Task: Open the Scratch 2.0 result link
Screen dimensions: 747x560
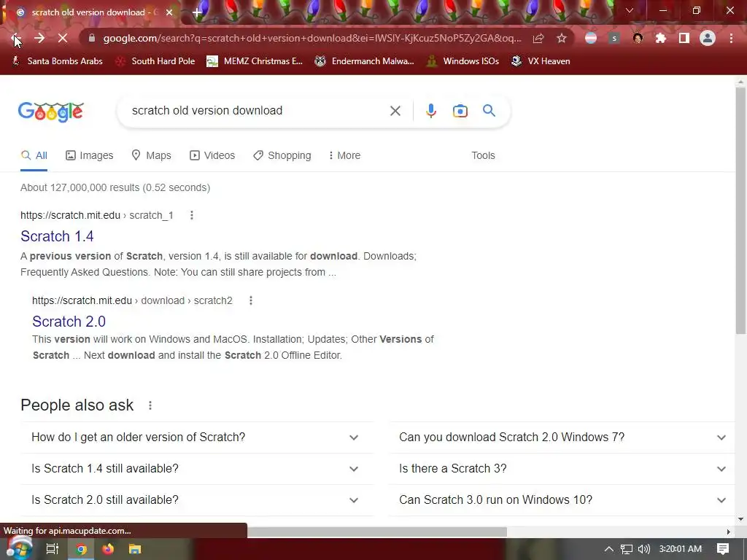Action: [69, 322]
